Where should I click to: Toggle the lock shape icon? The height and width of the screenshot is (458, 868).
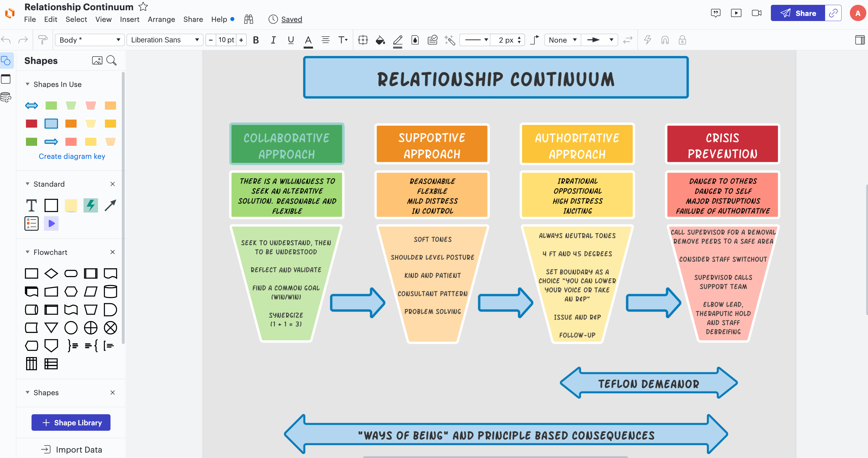click(x=682, y=40)
